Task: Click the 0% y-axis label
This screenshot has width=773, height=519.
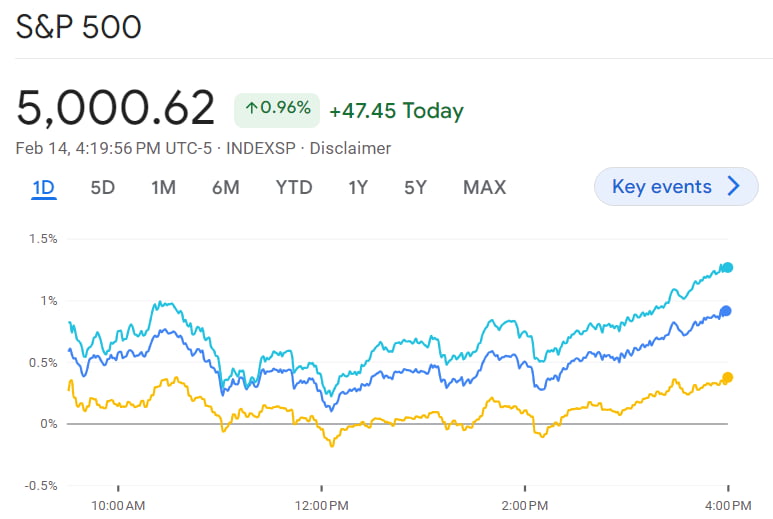Action: click(48, 424)
